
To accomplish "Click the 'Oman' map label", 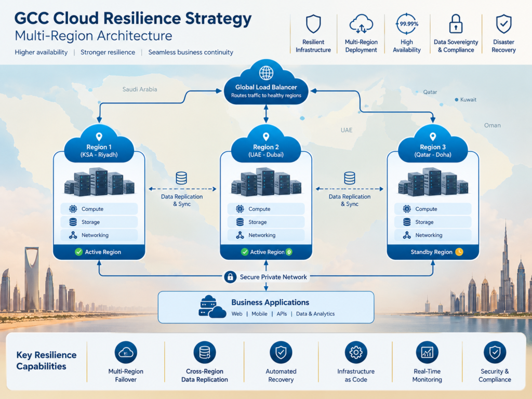I will click(x=493, y=125).
